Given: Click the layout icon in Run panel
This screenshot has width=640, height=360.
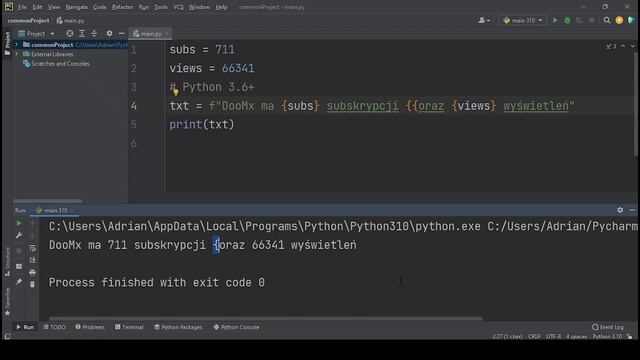Looking at the screenshot, I should [19, 267].
